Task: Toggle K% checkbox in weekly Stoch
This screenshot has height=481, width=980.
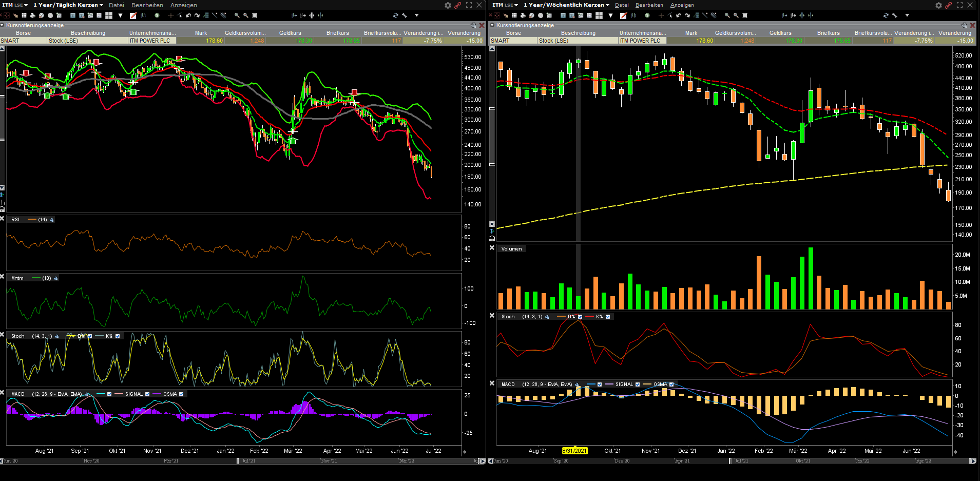Action: 608,317
